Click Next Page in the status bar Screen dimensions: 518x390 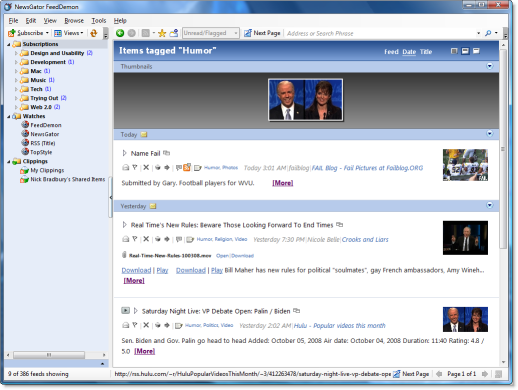[x=411, y=374]
